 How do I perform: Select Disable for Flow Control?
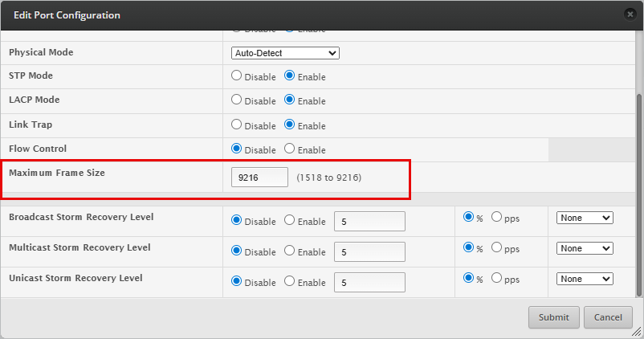tap(236, 149)
